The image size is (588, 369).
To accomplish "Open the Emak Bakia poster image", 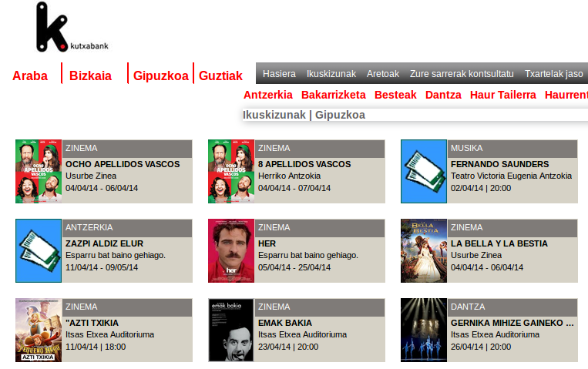I will point(230,330).
